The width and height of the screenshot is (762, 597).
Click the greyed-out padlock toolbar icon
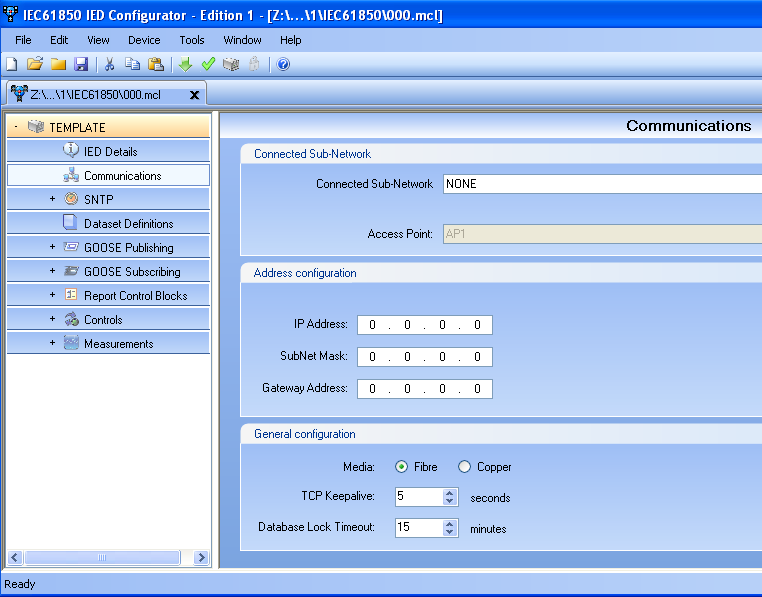(x=254, y=64)
